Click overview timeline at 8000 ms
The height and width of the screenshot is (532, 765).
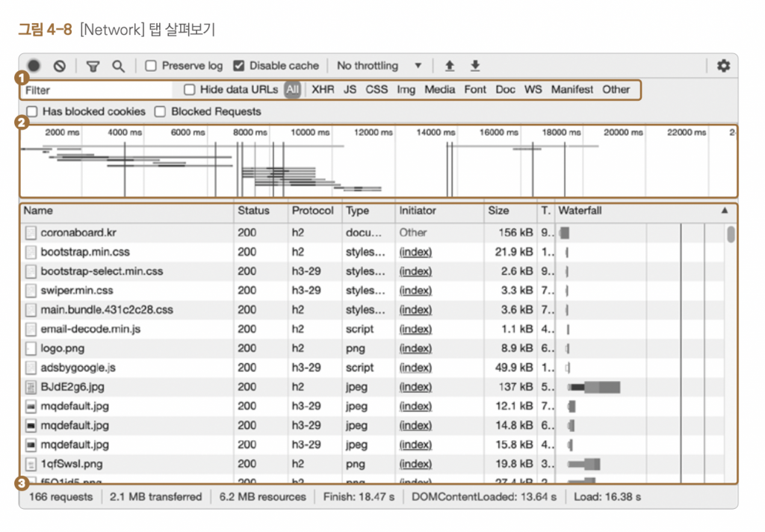[250, 133]
